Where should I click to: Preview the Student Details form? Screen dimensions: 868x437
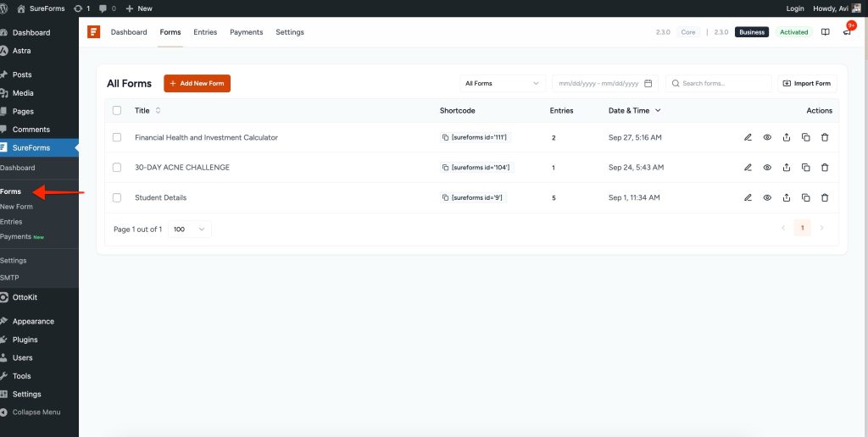tap(767, 197)
